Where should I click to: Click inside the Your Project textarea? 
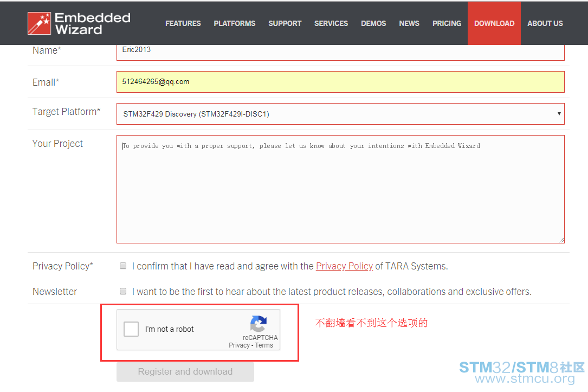pyautogui.click(x=340, y=189)
